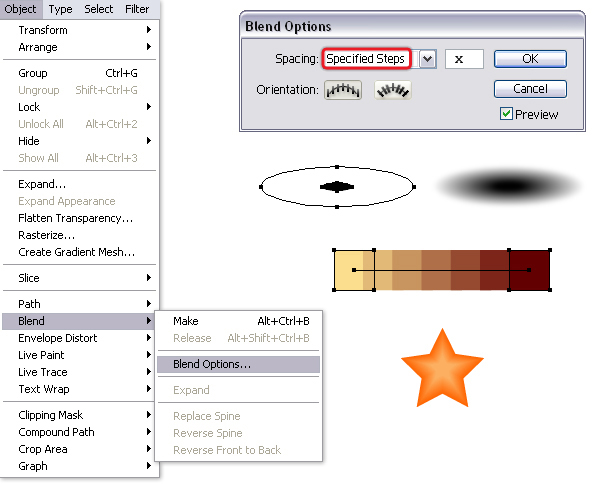Open the Object menu
This screenshot has width=600, height=490.
click(x=21, y=9)
